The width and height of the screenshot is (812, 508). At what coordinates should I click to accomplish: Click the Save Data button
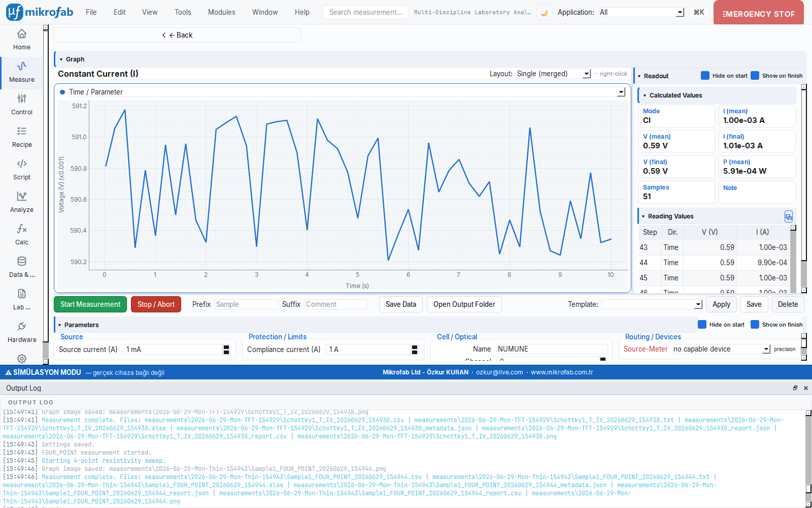[x=401, y=304]
